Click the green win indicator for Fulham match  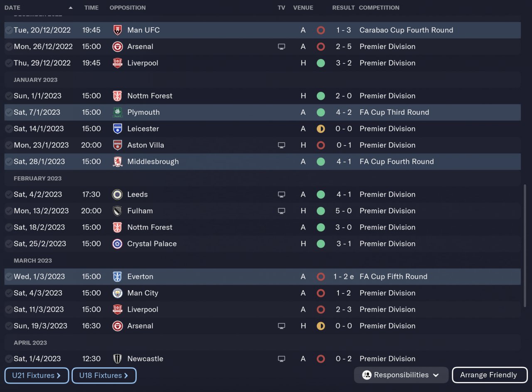pos(320,211)
